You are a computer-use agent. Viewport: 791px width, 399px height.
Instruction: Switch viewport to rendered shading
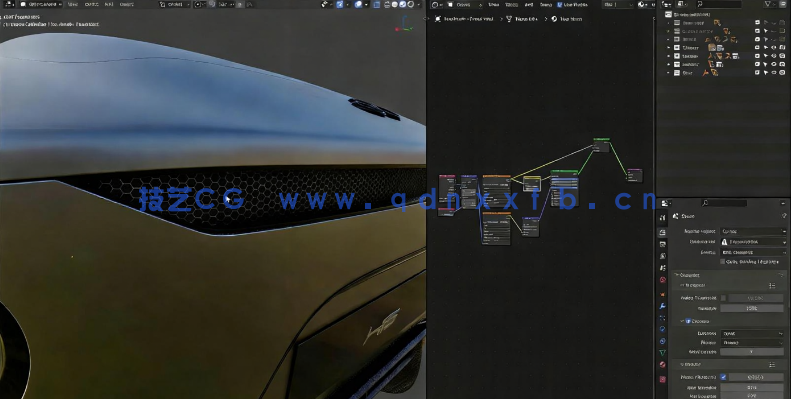coord(411,4)
